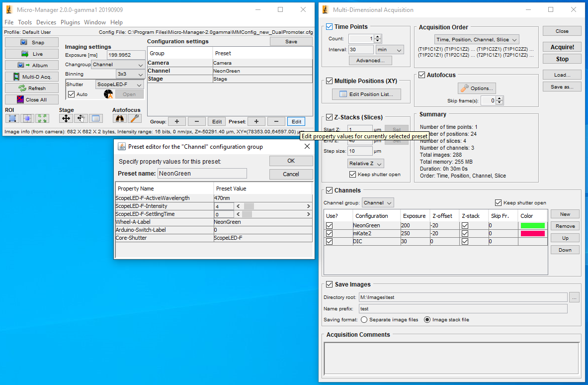Open the Binning dropdown
Viewport: 588px width, 385px height.
point(130,74)
